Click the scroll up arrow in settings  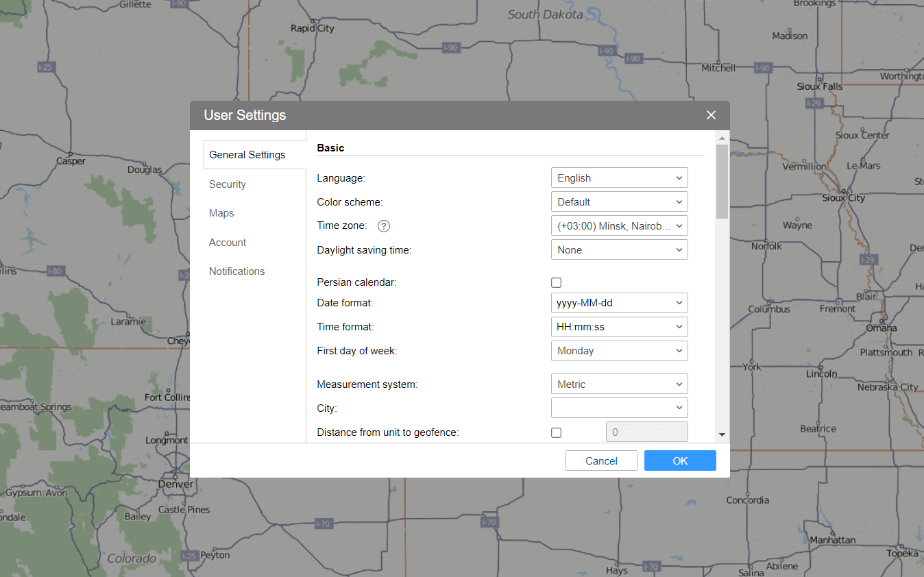(722, 138)
